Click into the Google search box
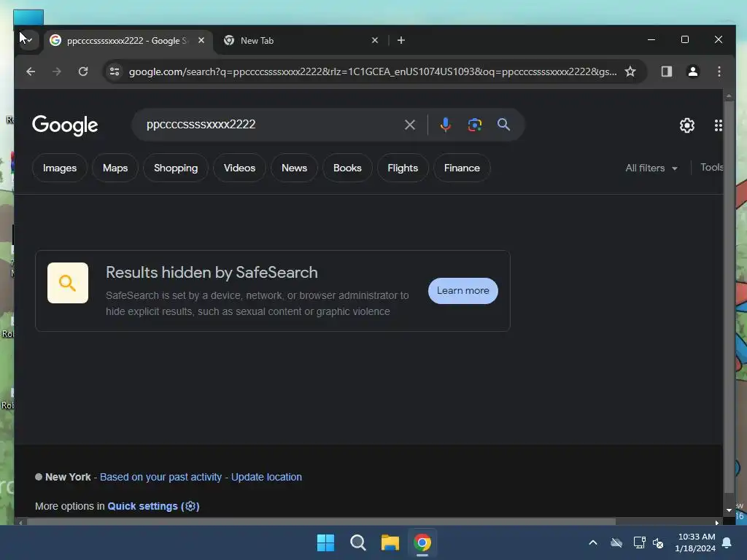Screen dimensions: 747x560 pyautogui.click(x=271, y=124)
